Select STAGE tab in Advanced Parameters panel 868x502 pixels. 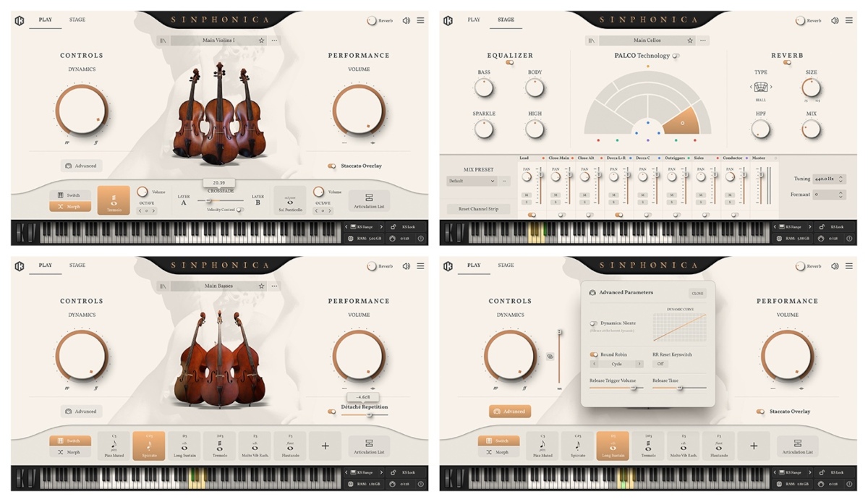pyautogui.click(x=506, y=265)
